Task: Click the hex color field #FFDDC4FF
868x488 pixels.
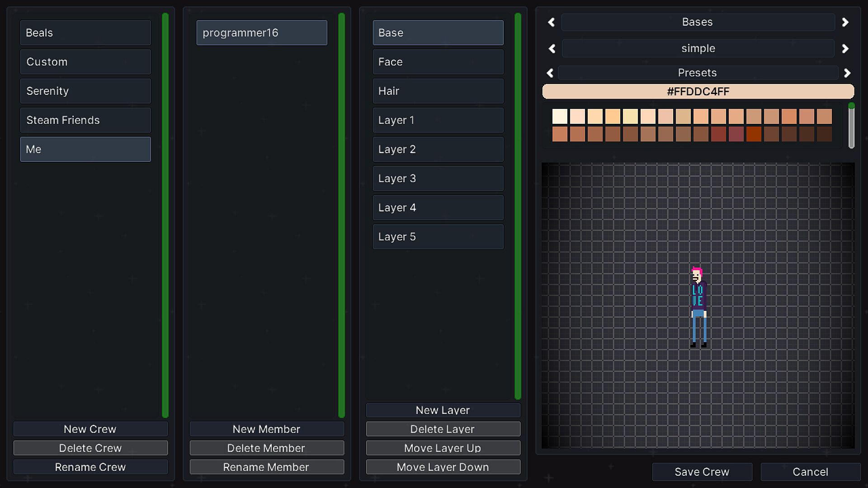Action: click(698, 92)
